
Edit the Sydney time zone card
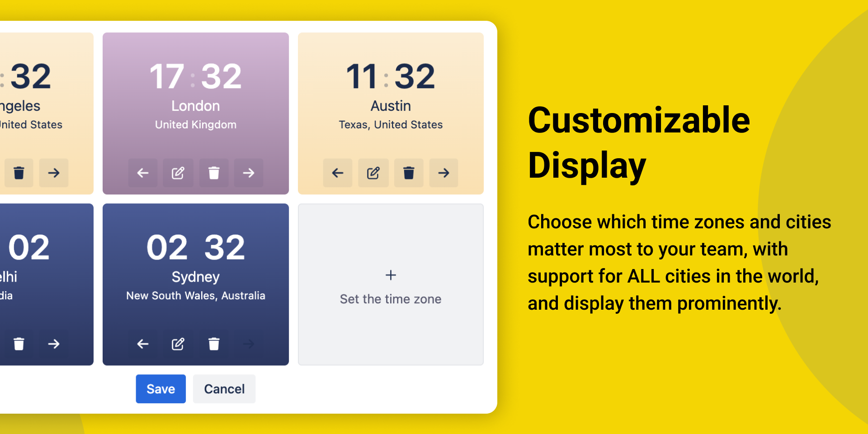point(178,344)
